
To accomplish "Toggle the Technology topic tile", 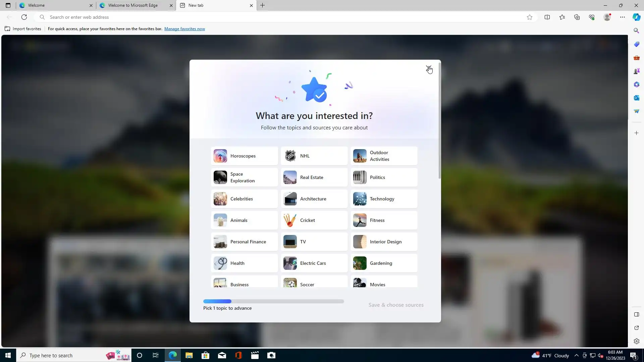I will point(384,199).
